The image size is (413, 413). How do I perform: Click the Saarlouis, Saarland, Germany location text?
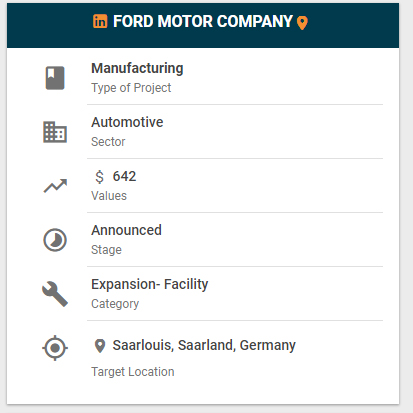(x=204, y=345)
